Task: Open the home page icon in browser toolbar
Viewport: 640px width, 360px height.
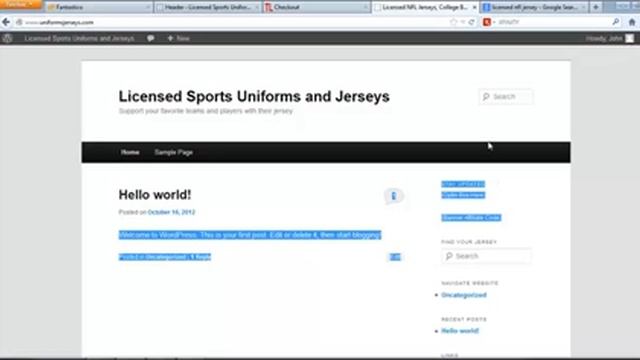Action: pyautogui.click(x=632, y=22)
